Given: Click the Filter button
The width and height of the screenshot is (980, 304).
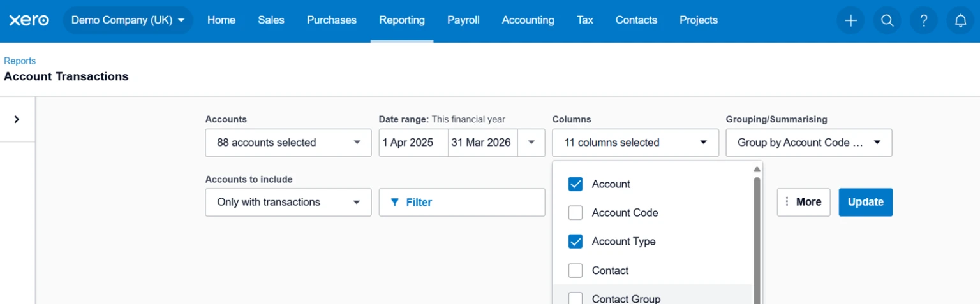Looking at the screenshot, I should click(462, 202).
